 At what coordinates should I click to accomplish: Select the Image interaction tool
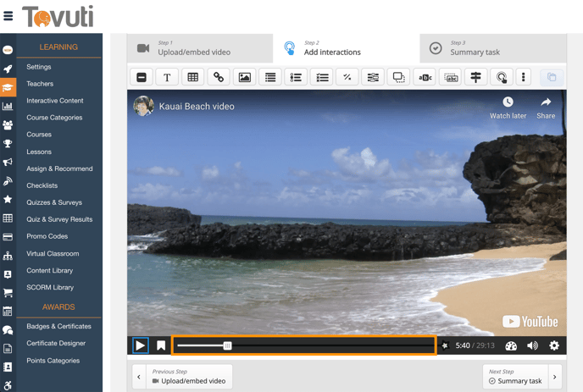(245, 77)
